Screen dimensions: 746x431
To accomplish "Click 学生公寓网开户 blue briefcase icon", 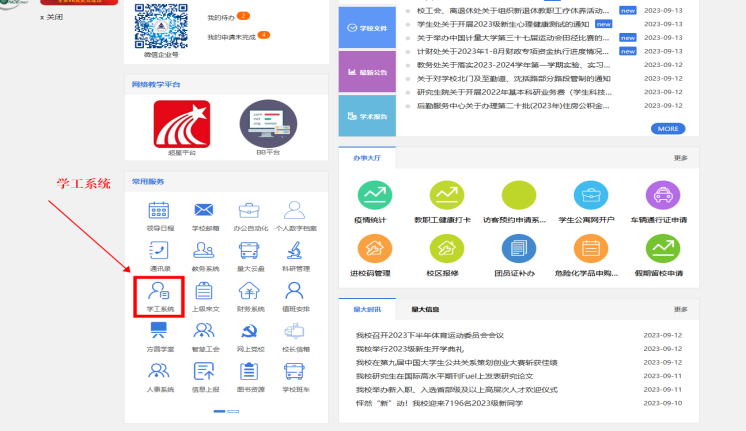I will tap(589, 195).
